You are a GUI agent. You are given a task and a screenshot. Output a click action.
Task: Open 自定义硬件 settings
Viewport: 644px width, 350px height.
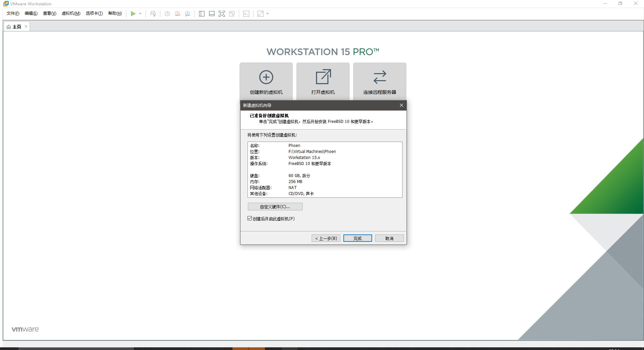(275, 206)
